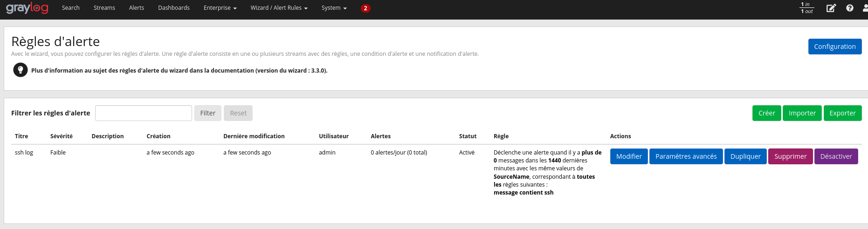Screen dimensions: 868x229
Task: Click the Configuration button
Action: point(834,47)
